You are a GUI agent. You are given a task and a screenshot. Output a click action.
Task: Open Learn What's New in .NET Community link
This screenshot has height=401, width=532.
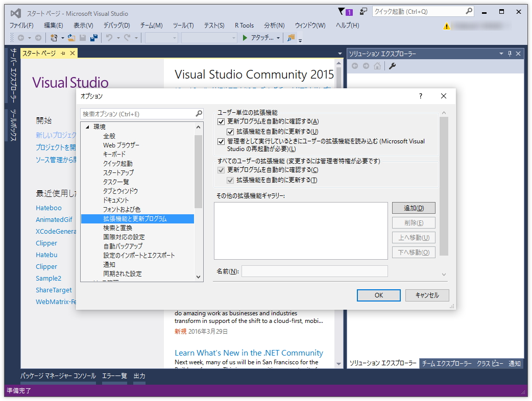click(249, 353)
